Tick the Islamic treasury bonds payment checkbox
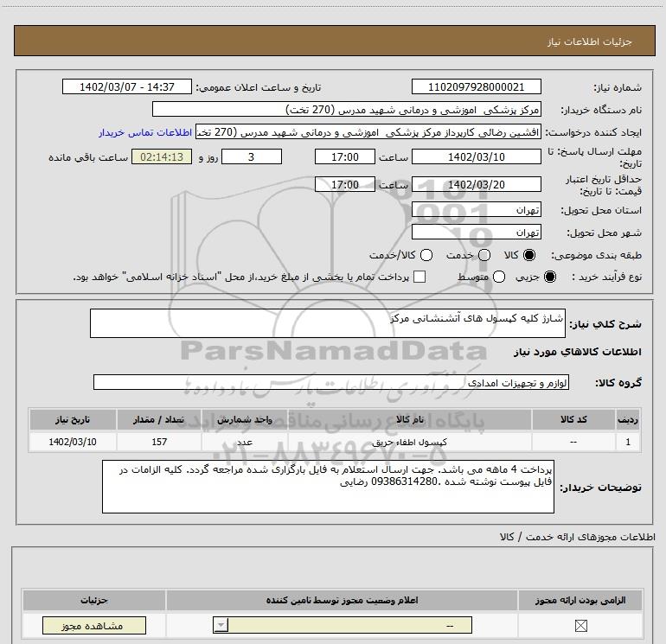 pyautogui.click(x=419, y=277)
